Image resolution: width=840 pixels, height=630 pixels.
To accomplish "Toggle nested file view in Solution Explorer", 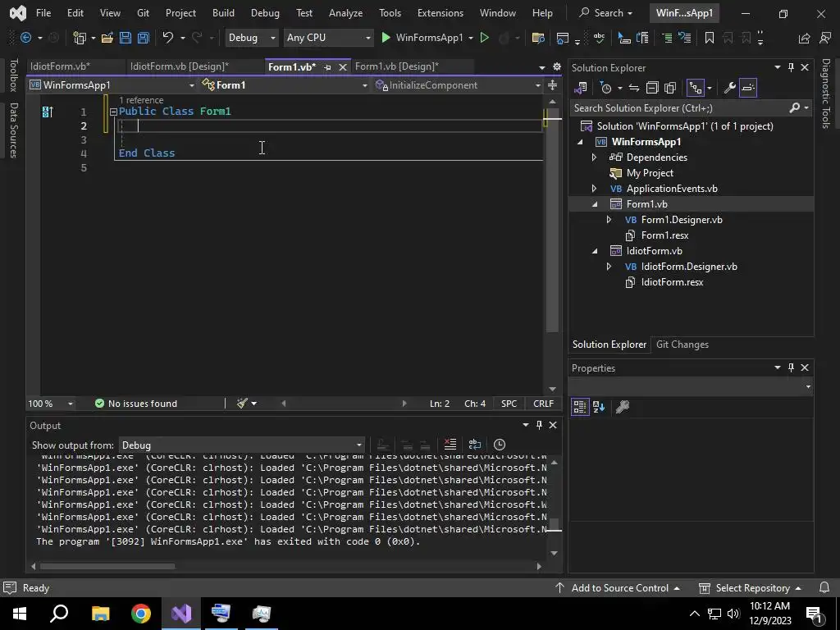I will 696,88.
